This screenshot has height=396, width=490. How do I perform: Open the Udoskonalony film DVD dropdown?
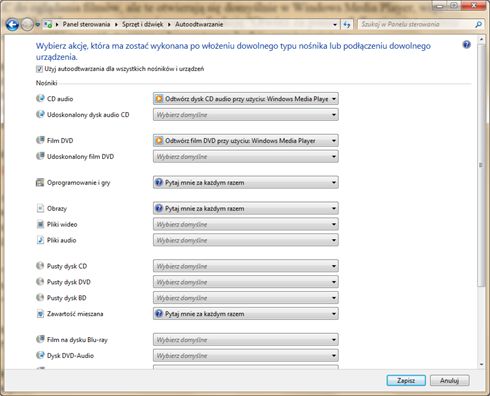(246, 156)
